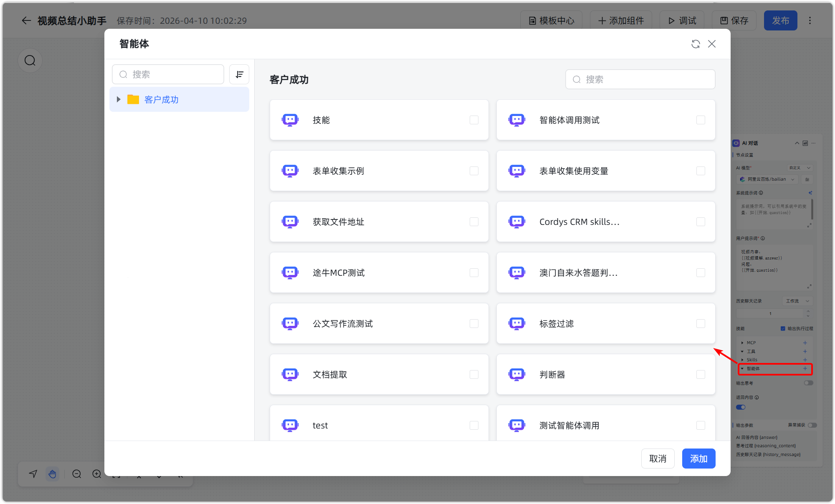The height and width of the screenshot is (504, 835).
Task: Focus the folder search field on the left
Action: (x=168, y=74)
